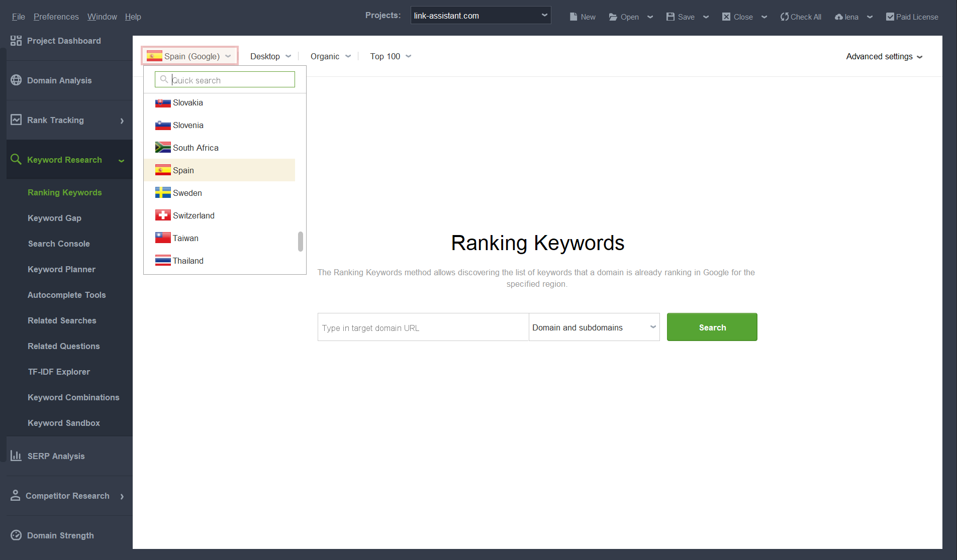The width and height of the screenshot is (957, 560).
Task: Click the Domain Analysis globe icon
Action: pos(16,80)
